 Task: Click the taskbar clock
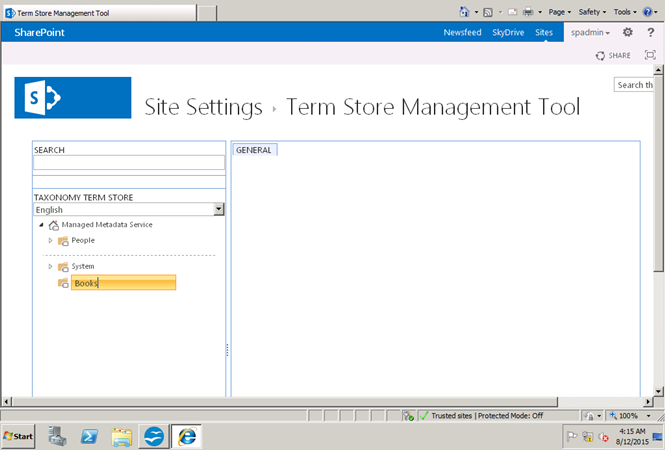[632, 436]
